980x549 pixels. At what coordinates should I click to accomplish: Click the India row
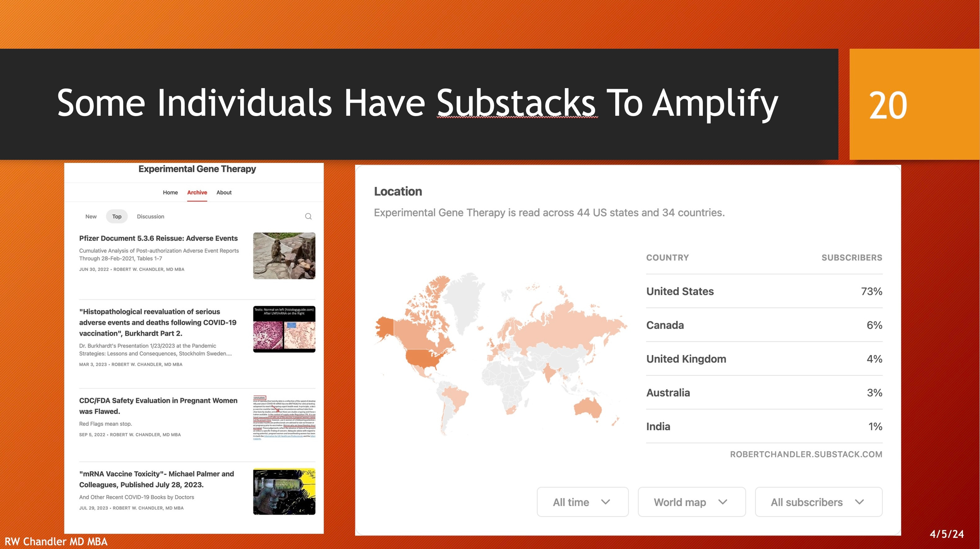[764, 426]
